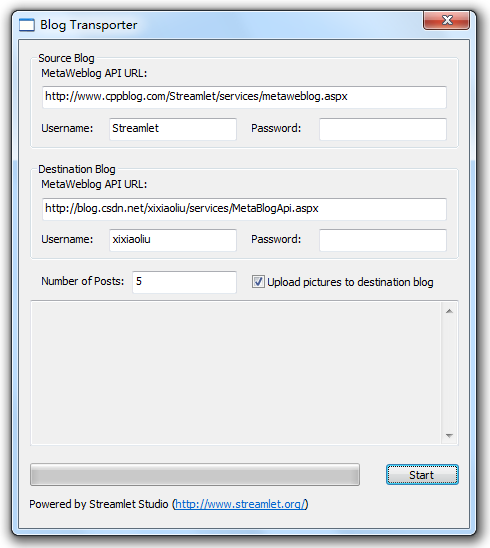Click the Source Blog Username field containing Streamlet
The image size is (490, 548).
[x=173, y=129]
